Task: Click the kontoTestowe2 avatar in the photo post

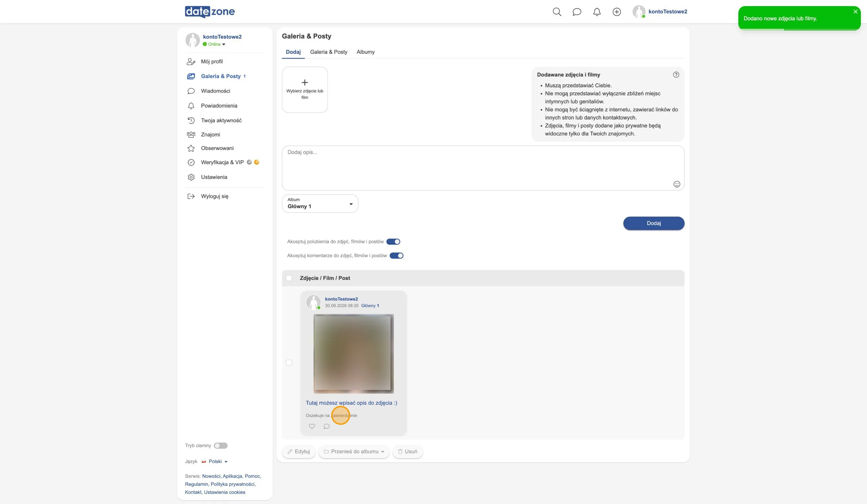Action: pyautogui.click(x=313, y=302)
